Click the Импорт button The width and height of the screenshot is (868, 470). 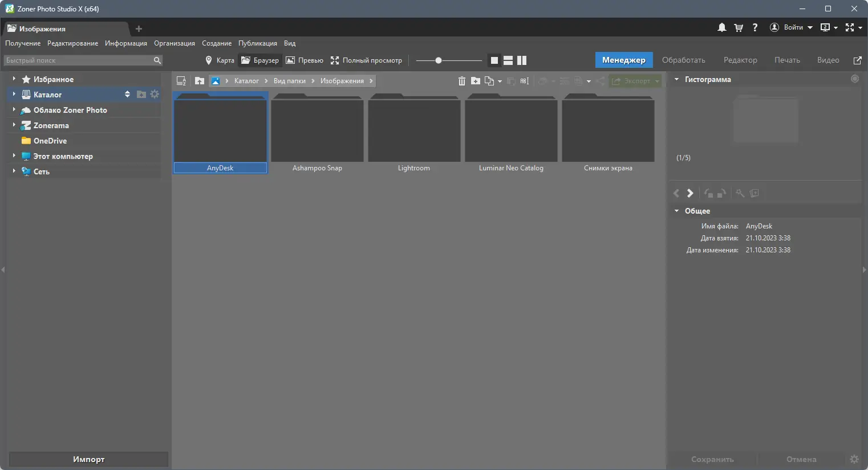click(89, 459)
